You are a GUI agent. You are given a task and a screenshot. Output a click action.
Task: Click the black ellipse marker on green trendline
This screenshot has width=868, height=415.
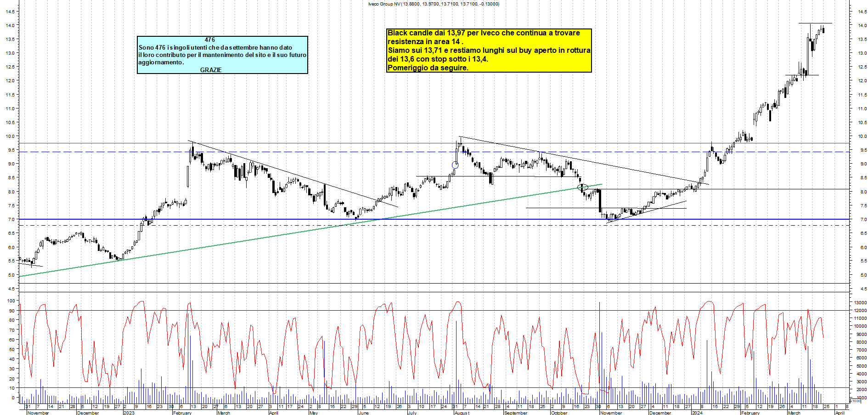(582, 187)
